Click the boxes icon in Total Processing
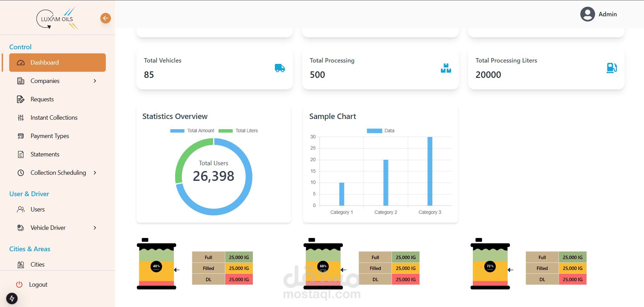The height and width of the screenshot is (307, 644). [x=446, y=68]
